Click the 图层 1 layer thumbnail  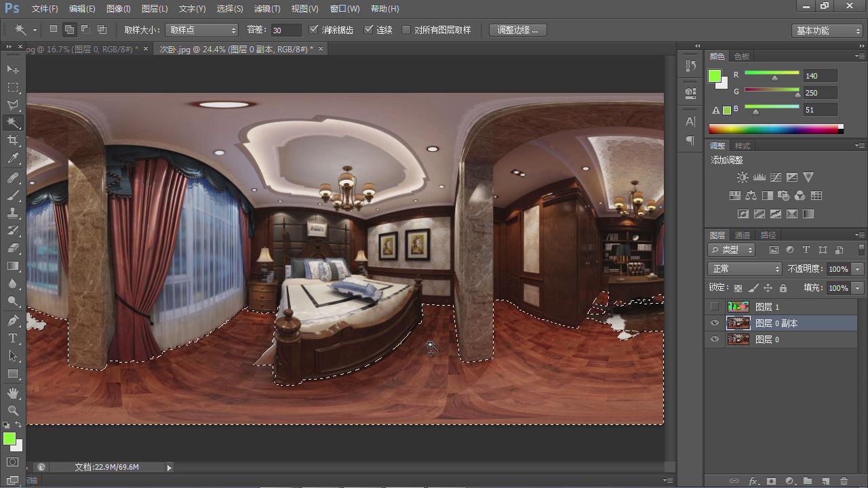click(738, 307)
